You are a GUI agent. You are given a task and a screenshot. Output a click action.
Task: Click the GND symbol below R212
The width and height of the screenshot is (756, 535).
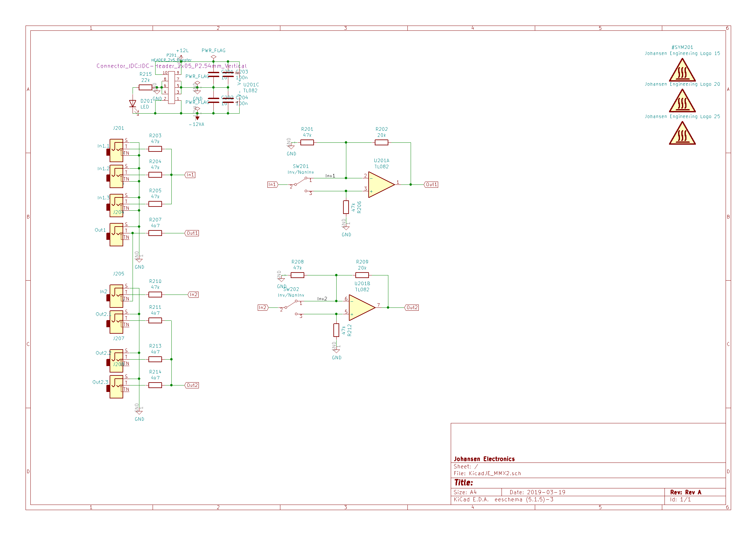336,351
